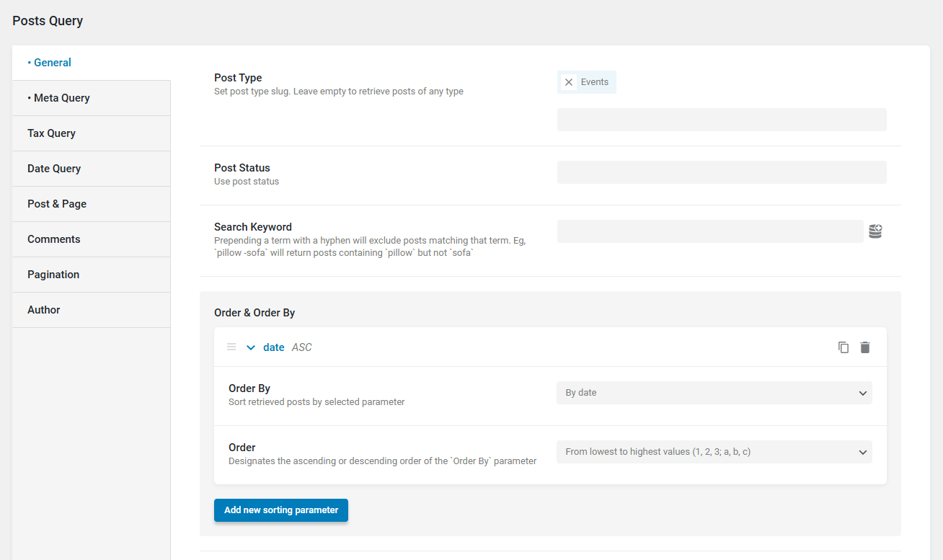943x560 pixels.
Task: Go to the Date Query tab
Action: pos(54,169)
